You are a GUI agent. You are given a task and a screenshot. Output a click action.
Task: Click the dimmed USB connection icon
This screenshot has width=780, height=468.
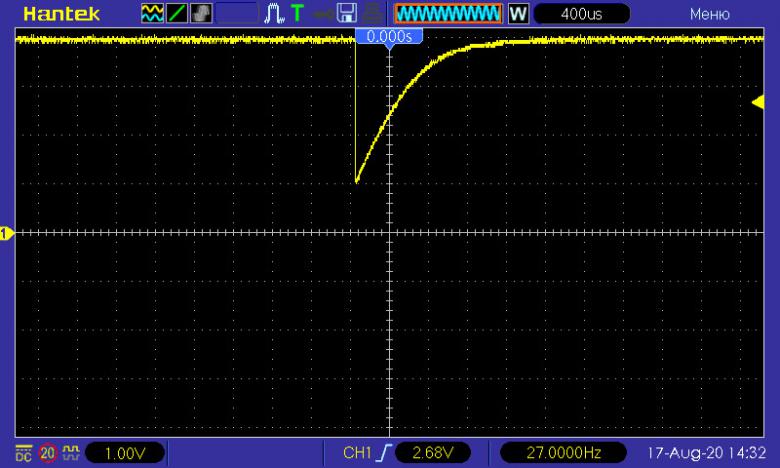[323, 14]
